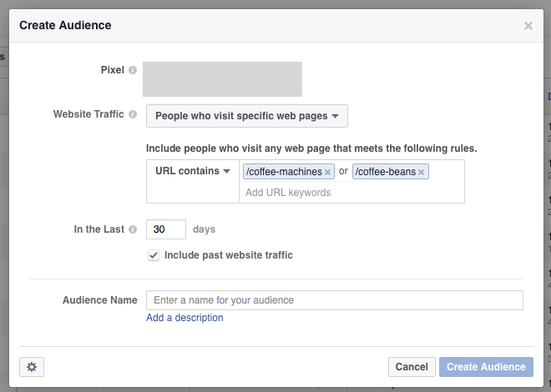Remove the /coffee-beans keyword tag

tap(421, 172)
